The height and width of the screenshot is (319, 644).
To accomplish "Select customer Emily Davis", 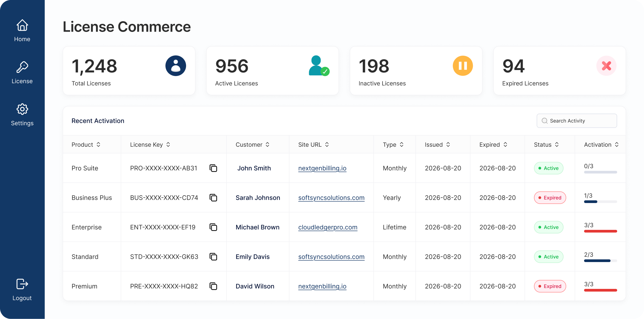I will click(253, 257).
